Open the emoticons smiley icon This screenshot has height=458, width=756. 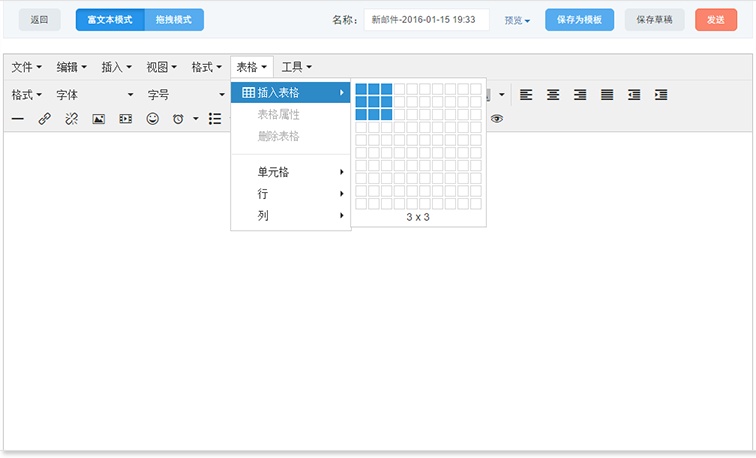152,118
